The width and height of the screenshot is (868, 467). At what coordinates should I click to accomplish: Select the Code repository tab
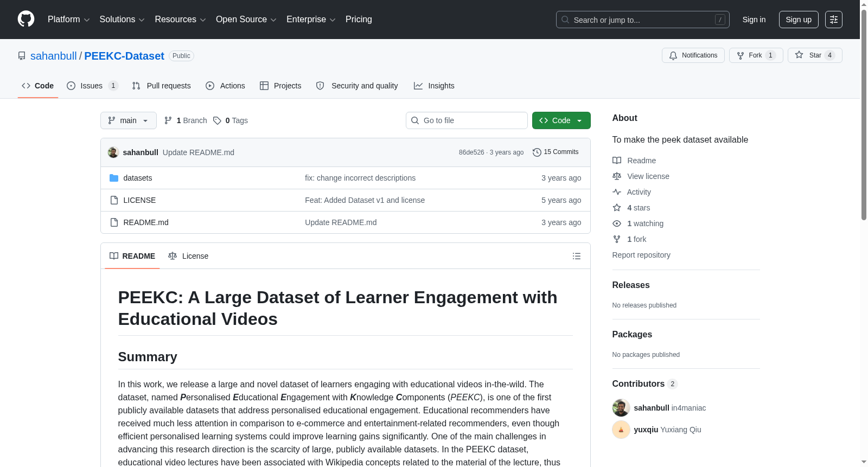click(x=38, y=86)
